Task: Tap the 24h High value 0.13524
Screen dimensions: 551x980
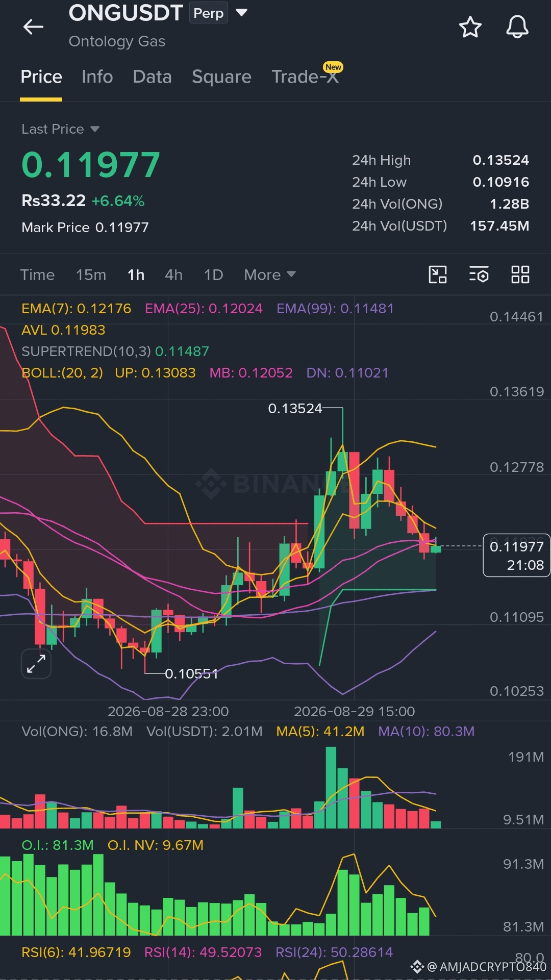Action: [500, 160]
